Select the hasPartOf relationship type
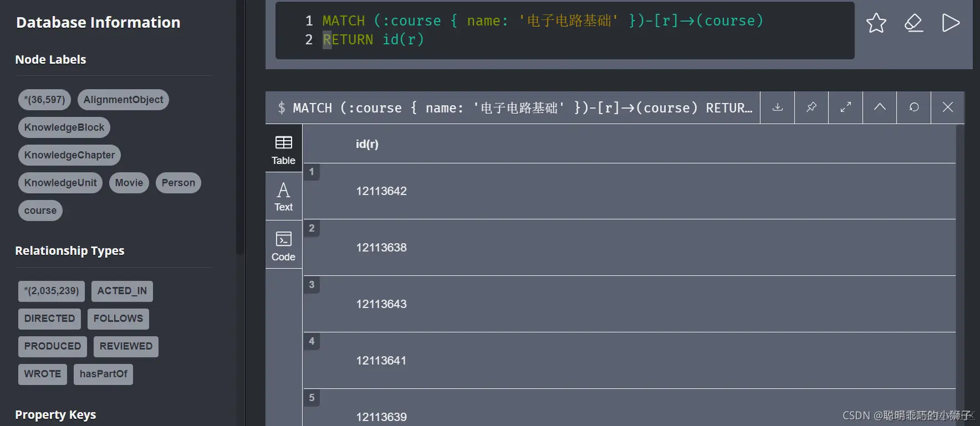The height and width of the screenshot is (426, 980). [103, 374]
